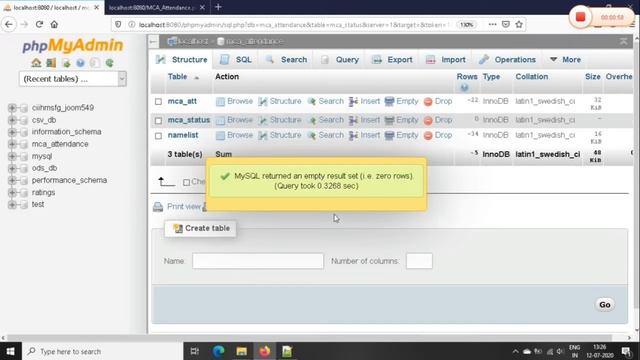Click the Insert icon for mca_att row
Screen dimensions: 640x360
tap(353, 102)
